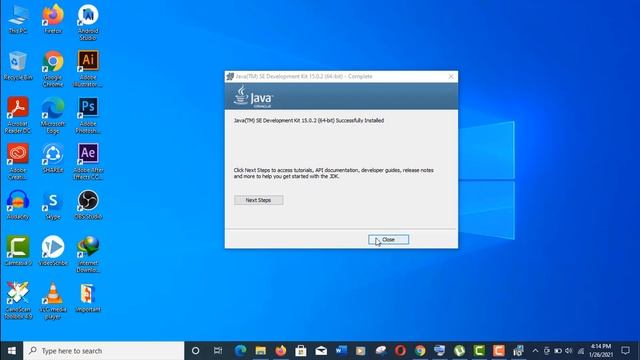
Task: Open File Explorer from the taskbar
Action: 260,351
